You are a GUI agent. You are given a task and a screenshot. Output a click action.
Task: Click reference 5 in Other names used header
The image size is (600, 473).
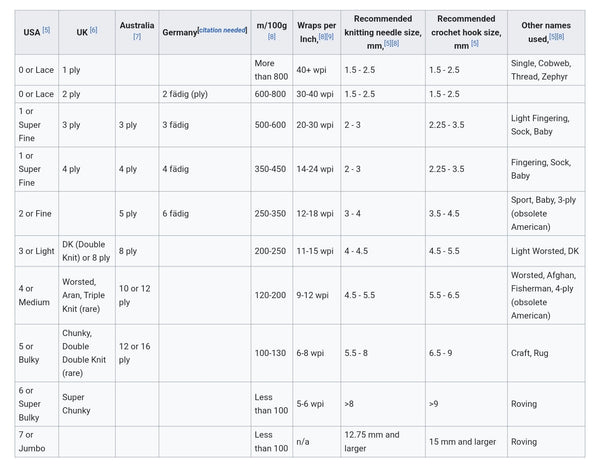pos(554,37)
